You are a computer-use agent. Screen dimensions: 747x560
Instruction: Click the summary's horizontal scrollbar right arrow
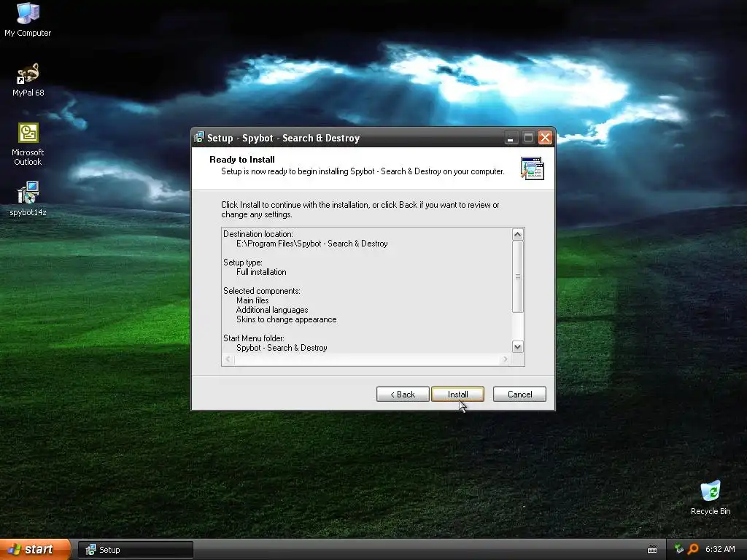point(505,359)
